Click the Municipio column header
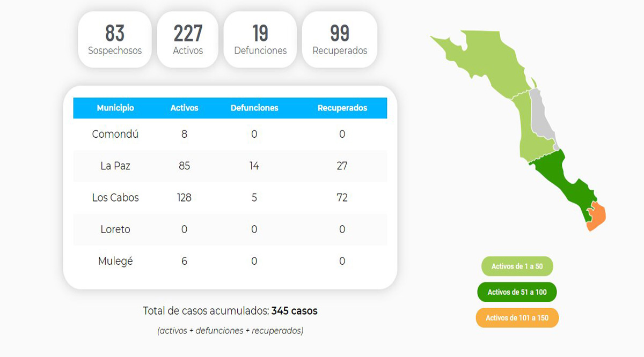Screen dimensions: 644x357 point(115,108)
